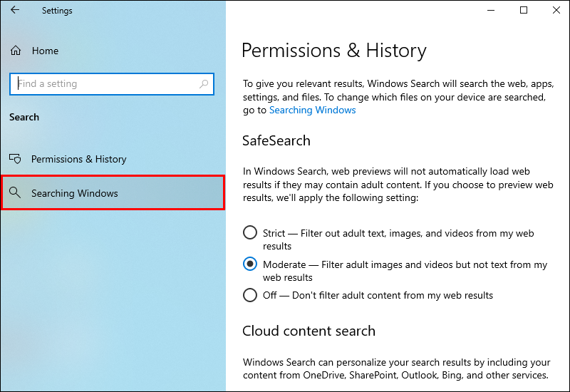Click the Settings window title text
Viewport: 570px width, 392px height.
click(57, 11)
